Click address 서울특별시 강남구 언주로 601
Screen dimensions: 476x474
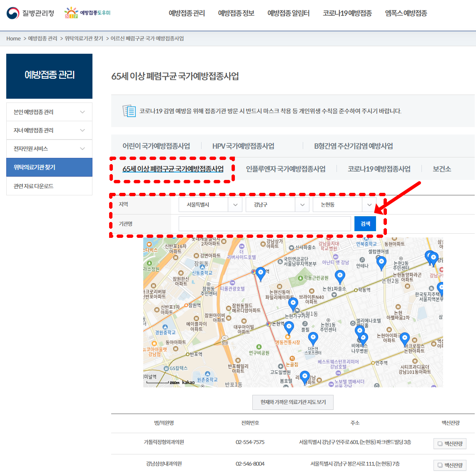(355, 442)
